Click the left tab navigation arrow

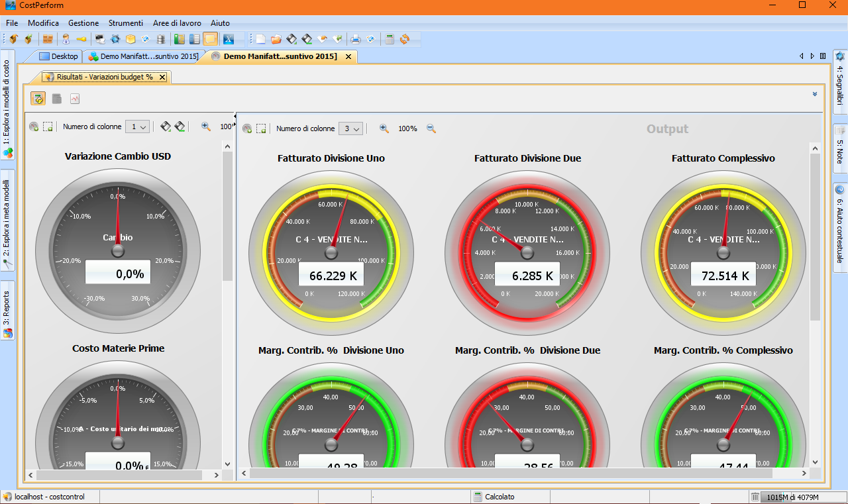pyautogui.click(x=802, y=56)
